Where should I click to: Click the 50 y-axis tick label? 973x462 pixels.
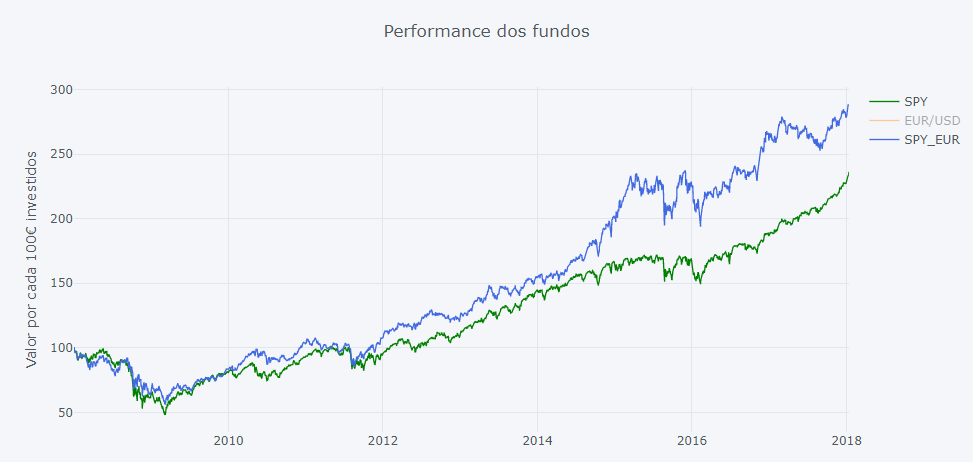pos(65,412)
